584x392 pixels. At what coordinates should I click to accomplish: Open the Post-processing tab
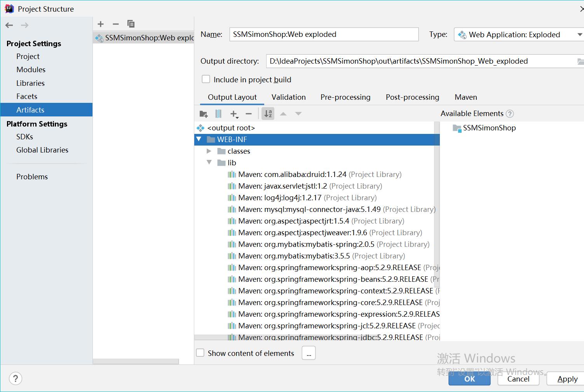[412, 97]
